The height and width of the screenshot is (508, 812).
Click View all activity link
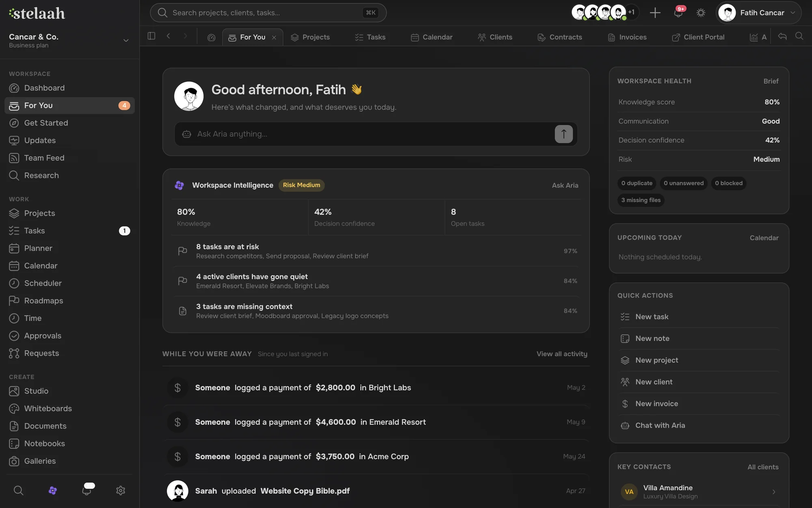562,354
